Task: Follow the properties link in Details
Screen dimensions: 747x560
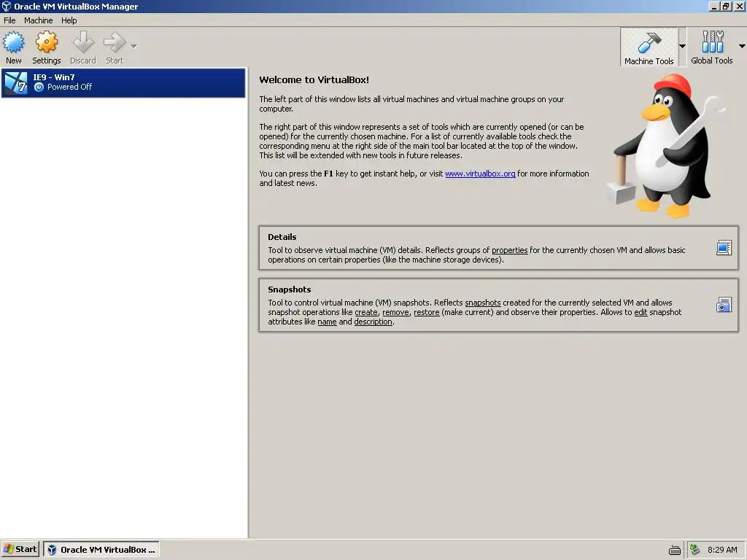Action: (509, 251)
